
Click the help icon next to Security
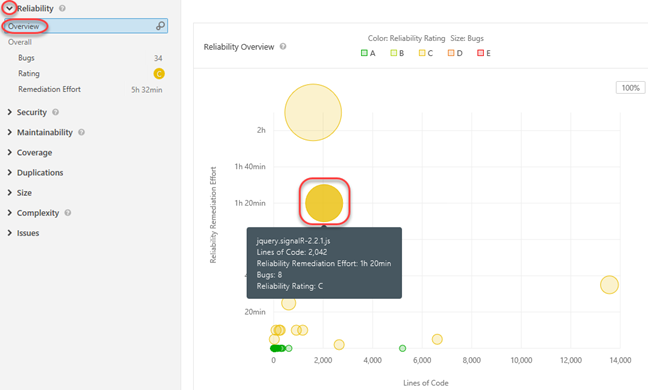(x=55, y=112)
